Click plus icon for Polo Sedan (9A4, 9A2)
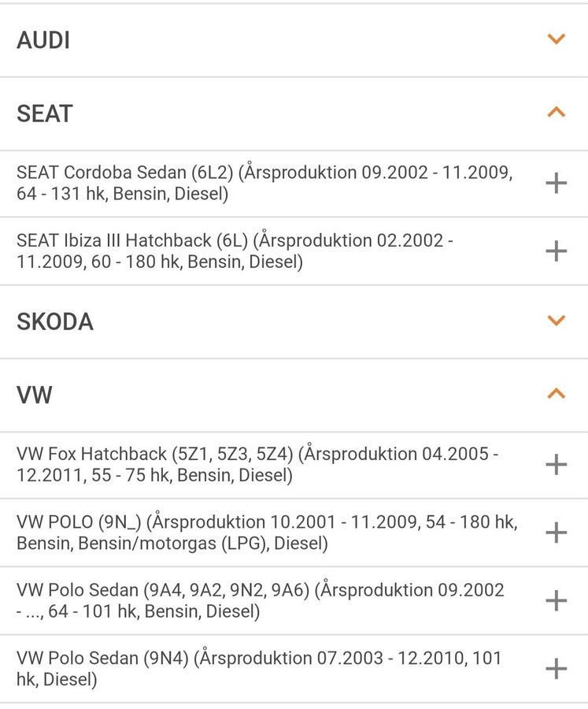Image resolution: width=588 pixels, height=709 pixels. [556, 600]
